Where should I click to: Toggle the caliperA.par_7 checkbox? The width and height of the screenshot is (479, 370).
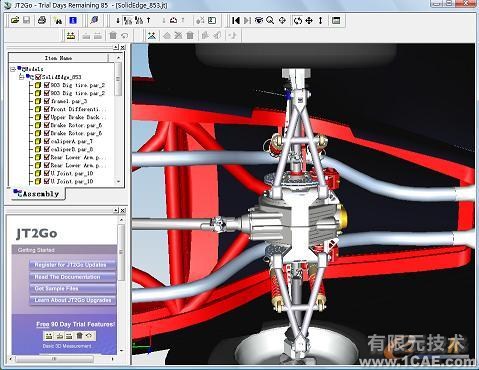(47, 141)
